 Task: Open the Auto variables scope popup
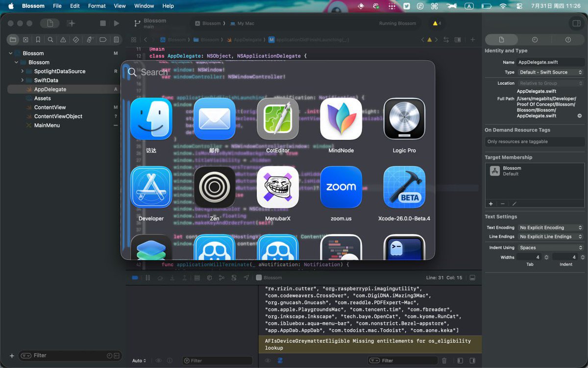click(x=139, y=361)
